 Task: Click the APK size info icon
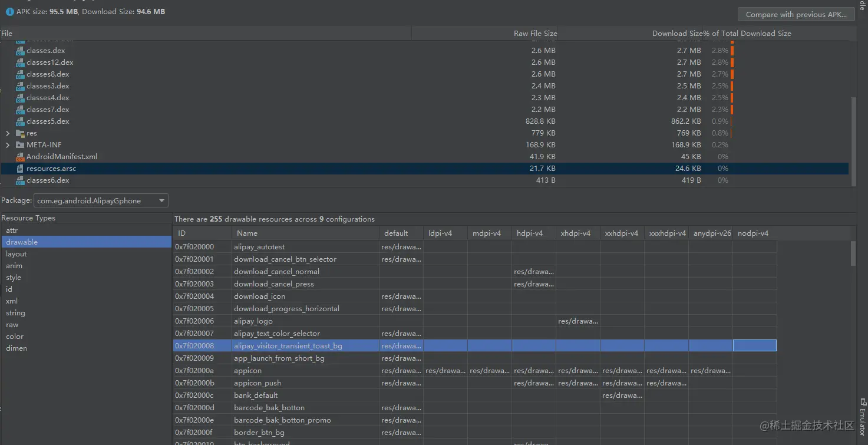pos(9,12)
